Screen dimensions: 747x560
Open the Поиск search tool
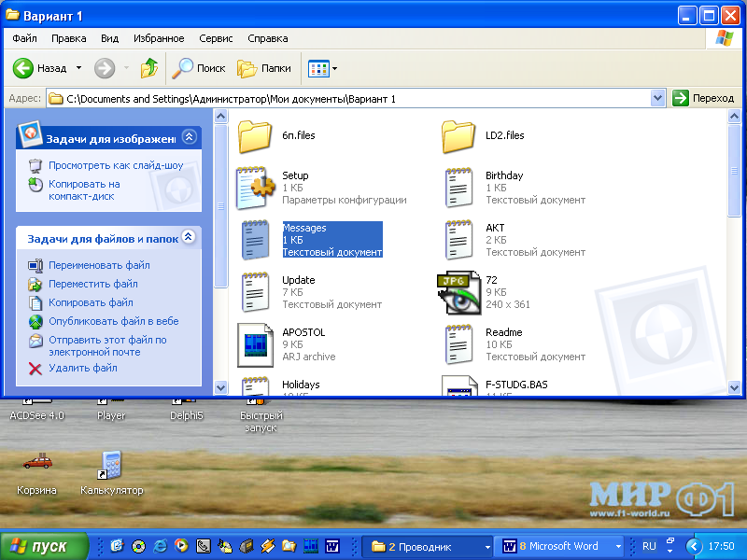(199, 68)
